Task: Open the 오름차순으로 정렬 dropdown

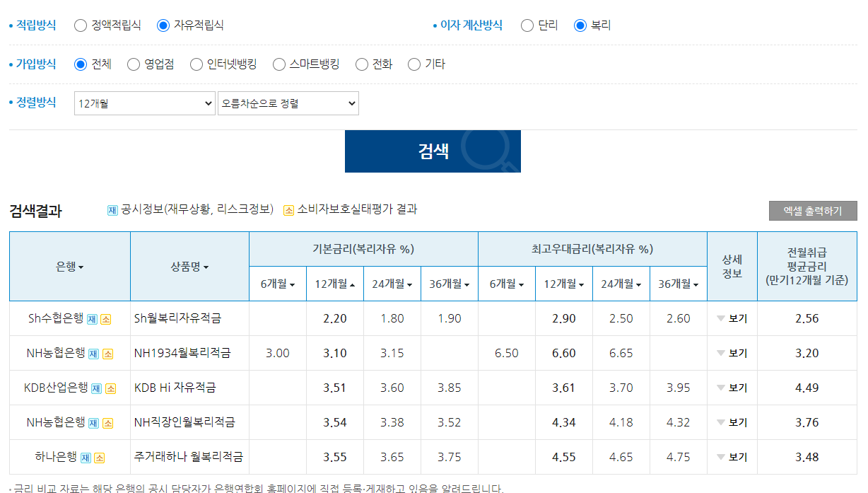Action: pos(288,103)
